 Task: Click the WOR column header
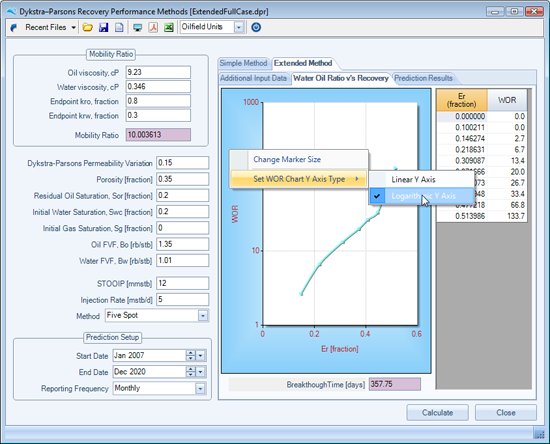[x=507, y=100]
